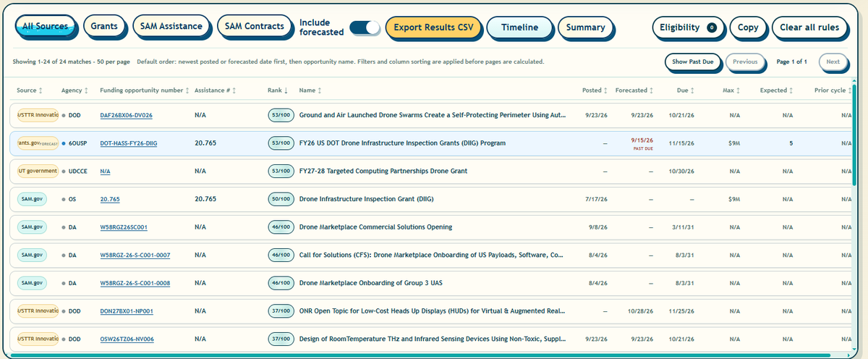Viewport: 868px width, 359px height.
Task: Open the Eligibility rules button
Action: pyautogui.click(x=688, y=28)
